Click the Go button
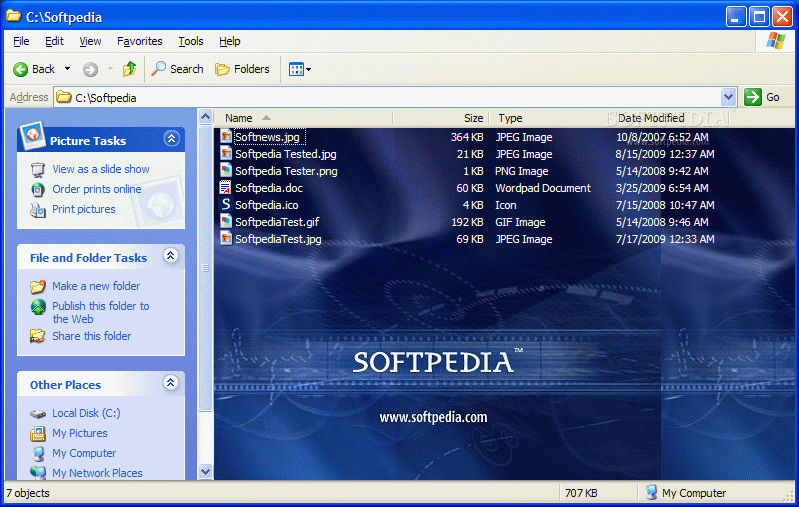The width and height of the screenshot is (799, 507). point(762,97)
